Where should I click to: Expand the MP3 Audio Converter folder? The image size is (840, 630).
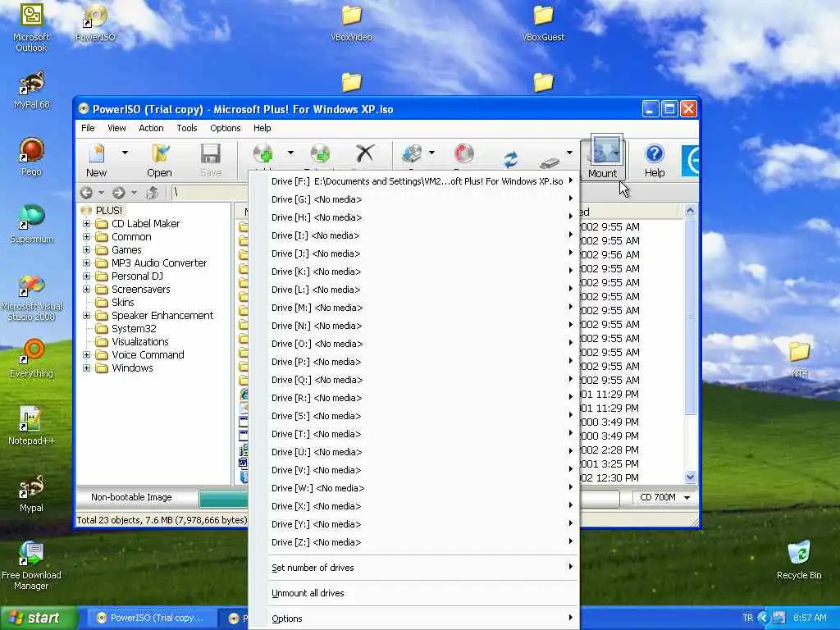(86, 263)
